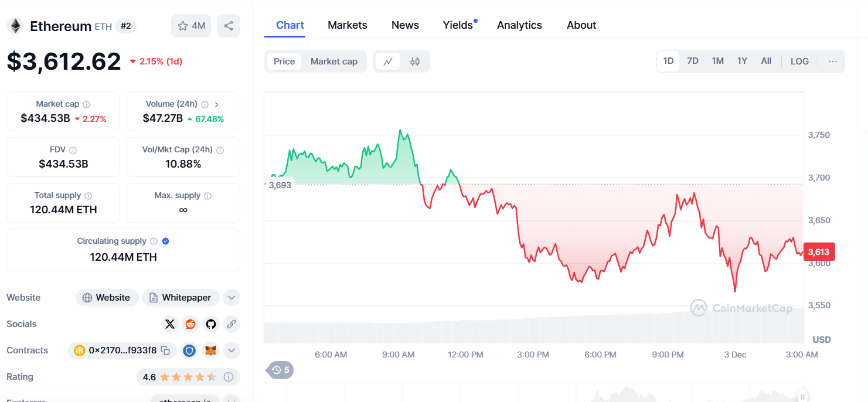The image size is (868, 402).
Task: Click the share icon next to Ethereum
Action: click(x=229, y=26)
